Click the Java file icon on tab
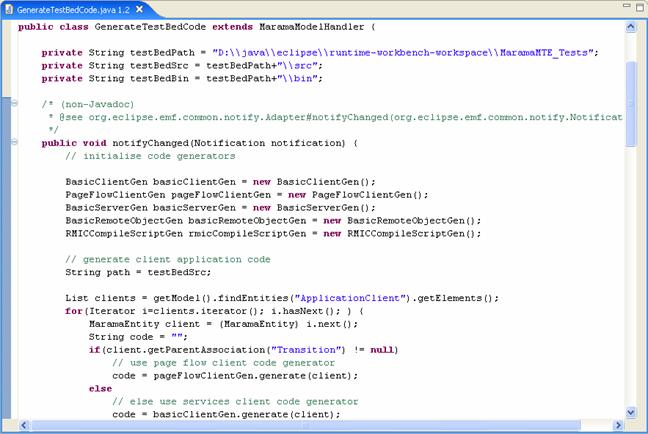Image resolution: width=648 pixels, height=434 pixels. point(9,9)
